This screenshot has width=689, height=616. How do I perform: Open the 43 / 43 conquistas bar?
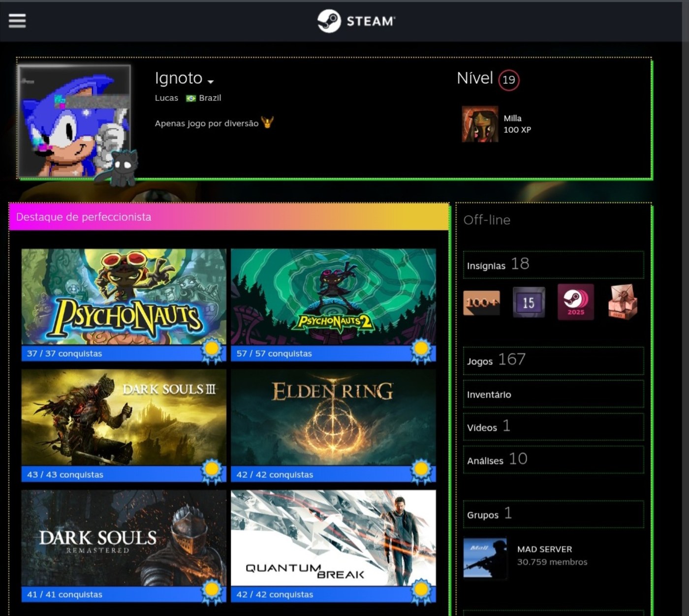pyautogui.click(x=124, y=474)
